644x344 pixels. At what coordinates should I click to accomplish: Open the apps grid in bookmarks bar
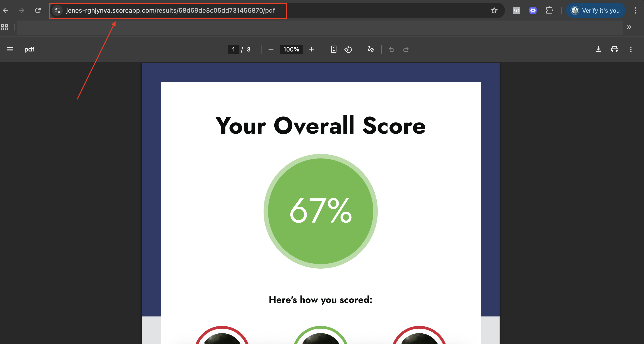[5, 27]
